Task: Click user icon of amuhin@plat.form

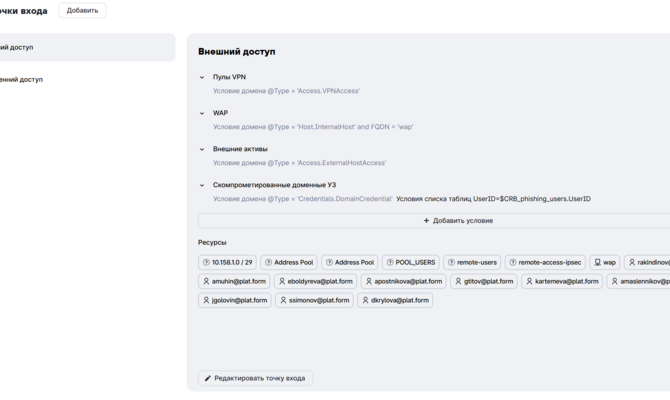Action: click(206, 281)
